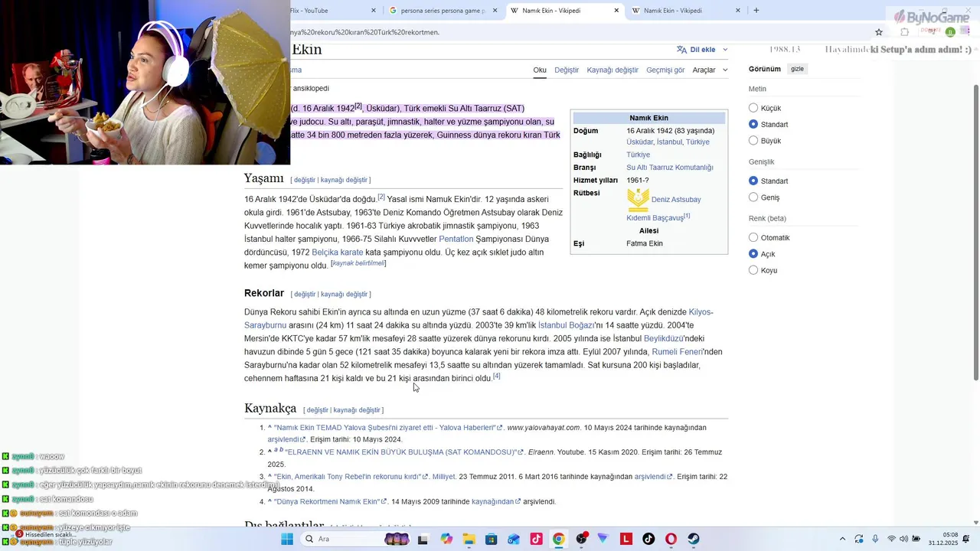Open the Chrome extensions puzzle icon
The height and width of the screenshot is (551, 980).
(x=904, y=32)
